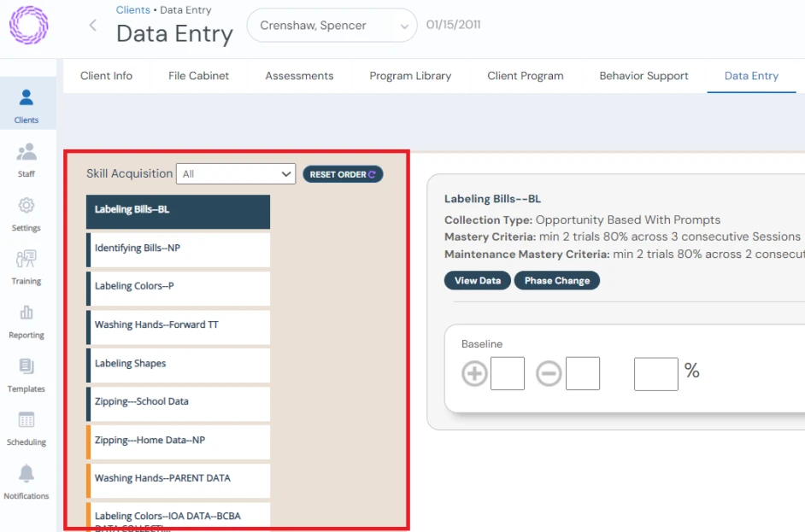
Task: Increment the Baseline plus counter
Action: 474,372
